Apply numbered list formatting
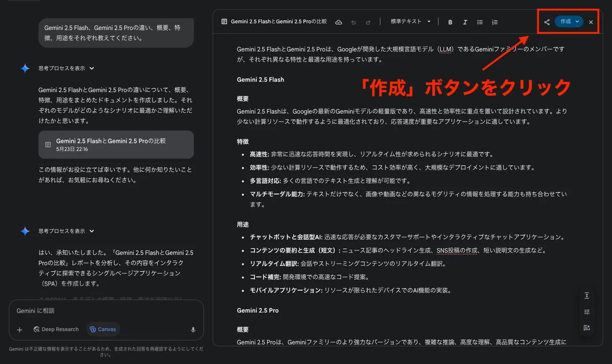Viewport: 612px width, 364px height. click(495, 22)
